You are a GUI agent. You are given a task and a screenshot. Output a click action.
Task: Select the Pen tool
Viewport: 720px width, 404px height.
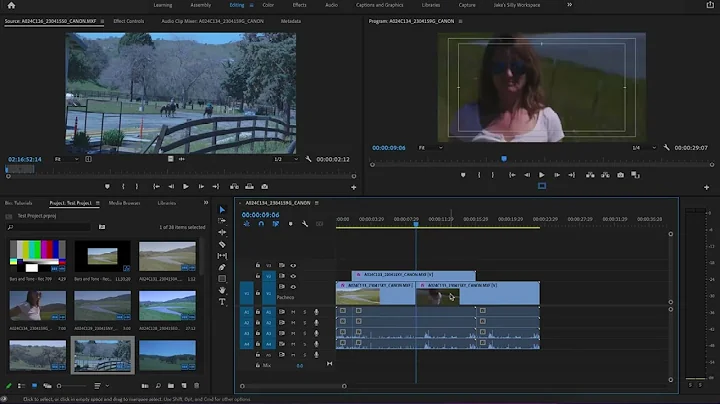[x=223, y=267]
